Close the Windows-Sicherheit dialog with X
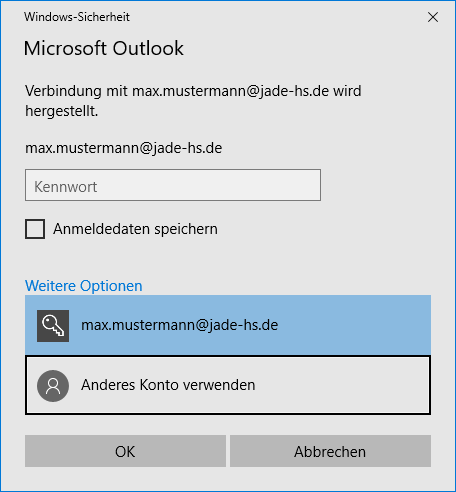The width and height of the screenshot is (456, 492). (x=433, y=17)
